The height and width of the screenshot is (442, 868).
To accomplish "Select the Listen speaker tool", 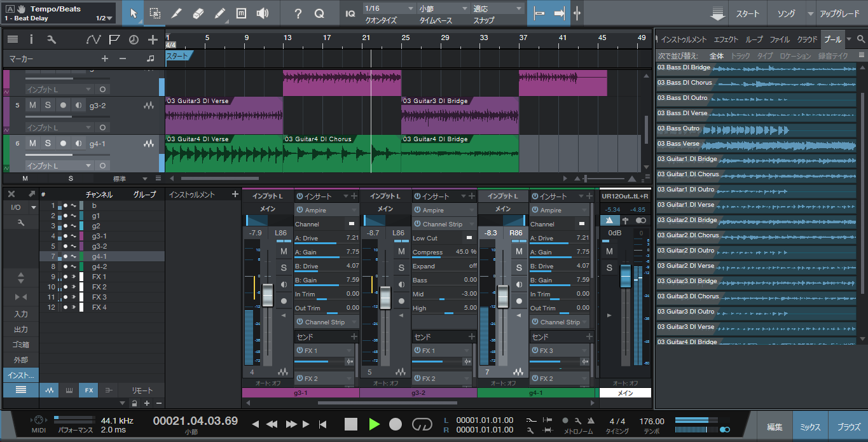I will [x=263, y=13].
